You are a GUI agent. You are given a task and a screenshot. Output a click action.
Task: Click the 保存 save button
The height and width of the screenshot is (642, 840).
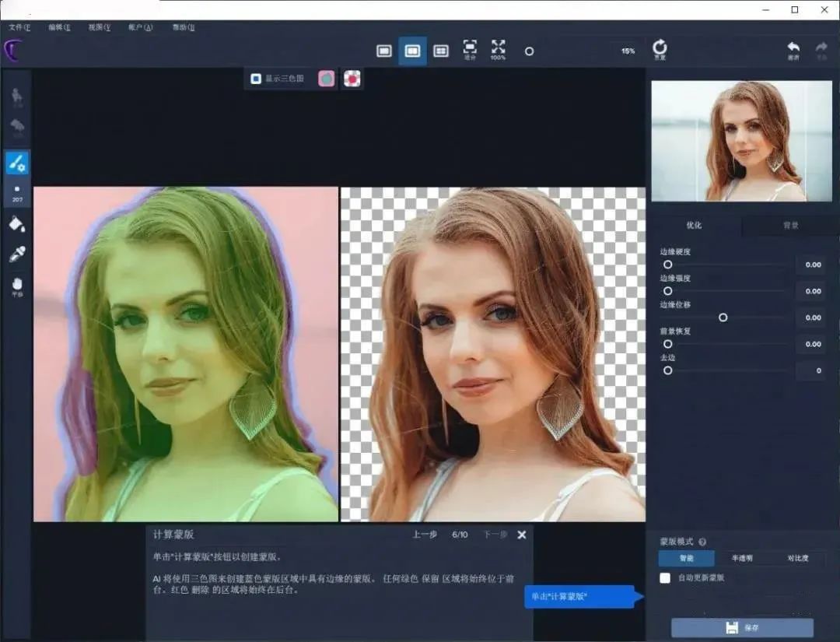click(x=742, y=628)
